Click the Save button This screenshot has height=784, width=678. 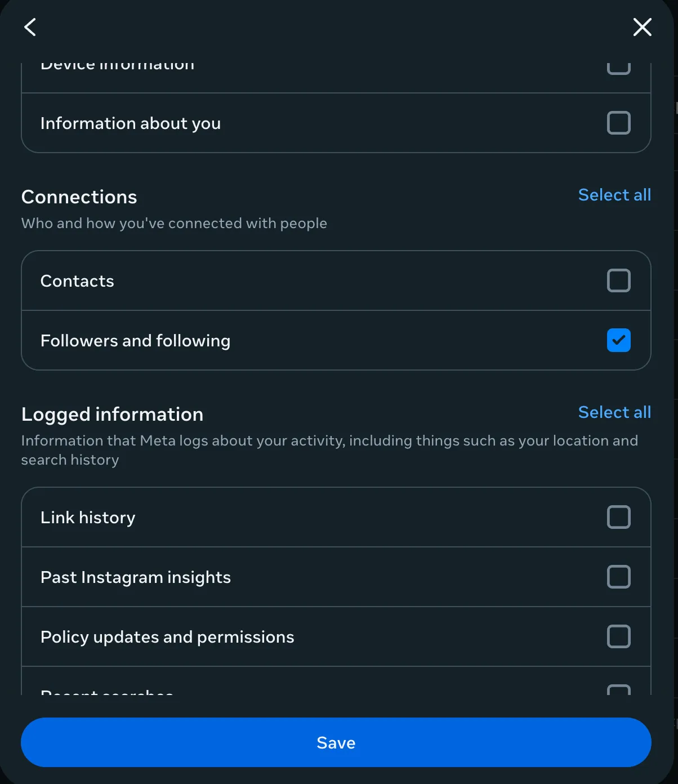[x=336, y=742]
